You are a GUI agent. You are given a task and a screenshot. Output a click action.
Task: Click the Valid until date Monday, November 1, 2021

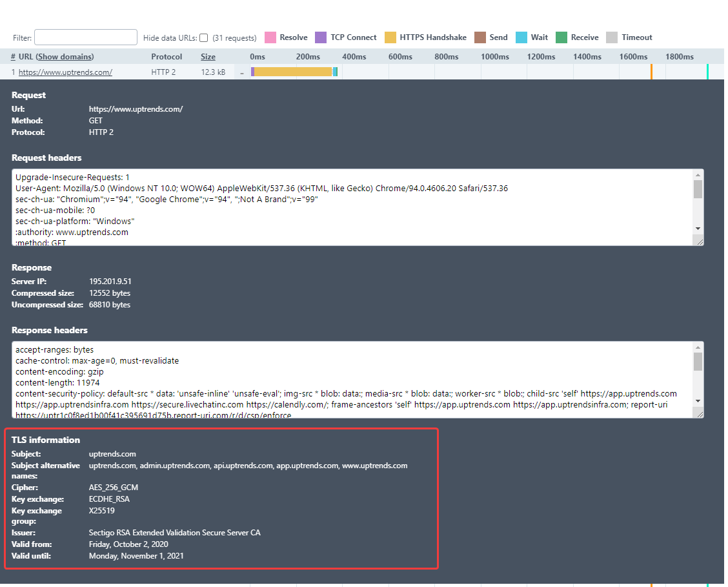(136, 556)
